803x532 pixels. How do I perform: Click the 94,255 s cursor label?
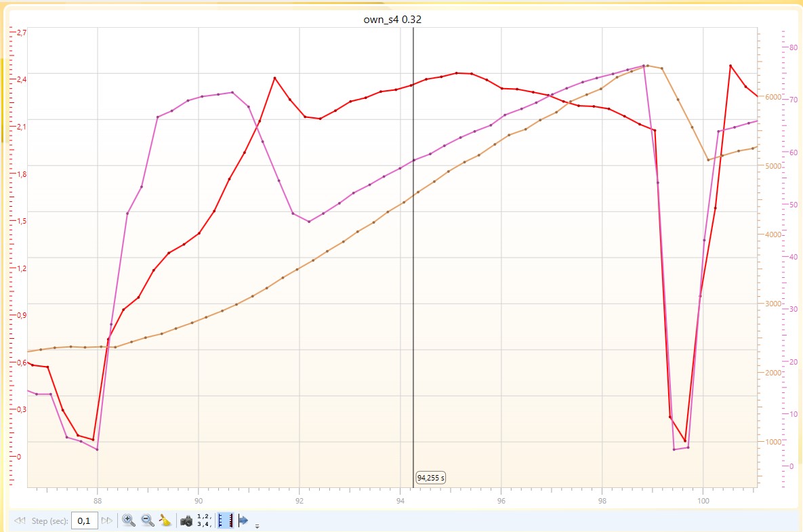tap(431, 478)
